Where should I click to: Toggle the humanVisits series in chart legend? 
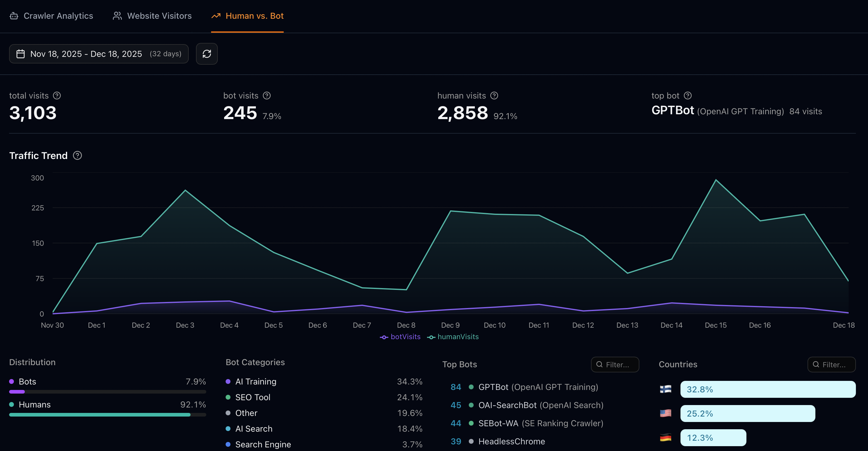point(453,337)
